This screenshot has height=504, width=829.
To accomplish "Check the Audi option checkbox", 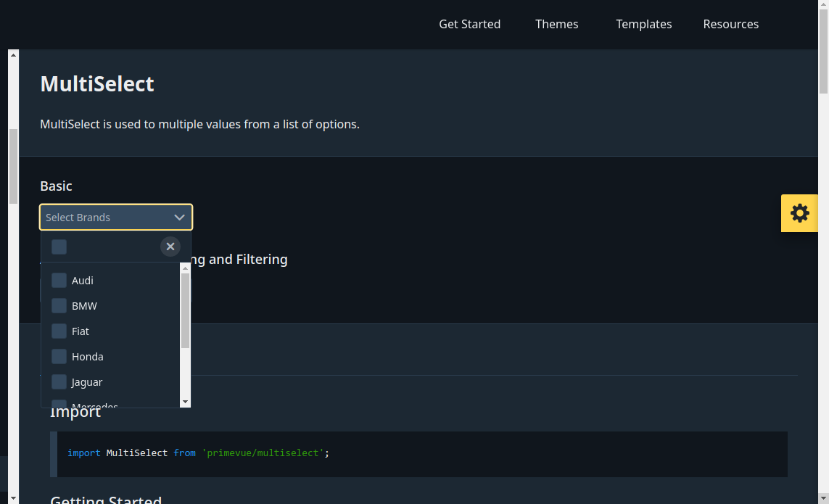I will click(59, 281).
